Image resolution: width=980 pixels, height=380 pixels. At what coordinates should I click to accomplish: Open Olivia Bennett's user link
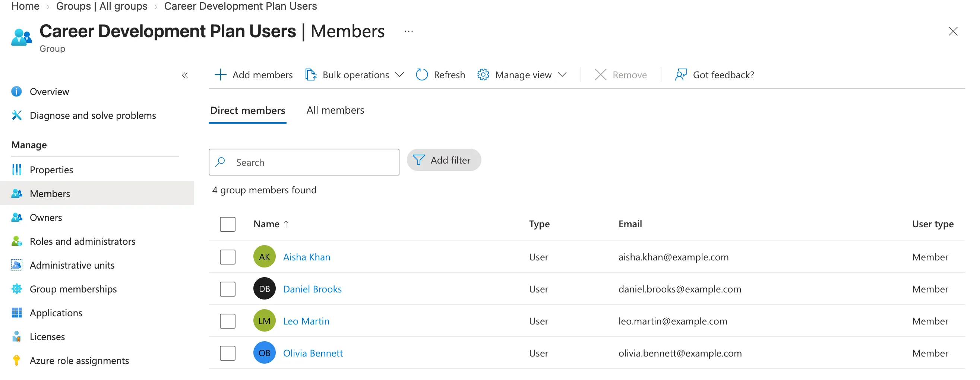[x=313, y=353]
